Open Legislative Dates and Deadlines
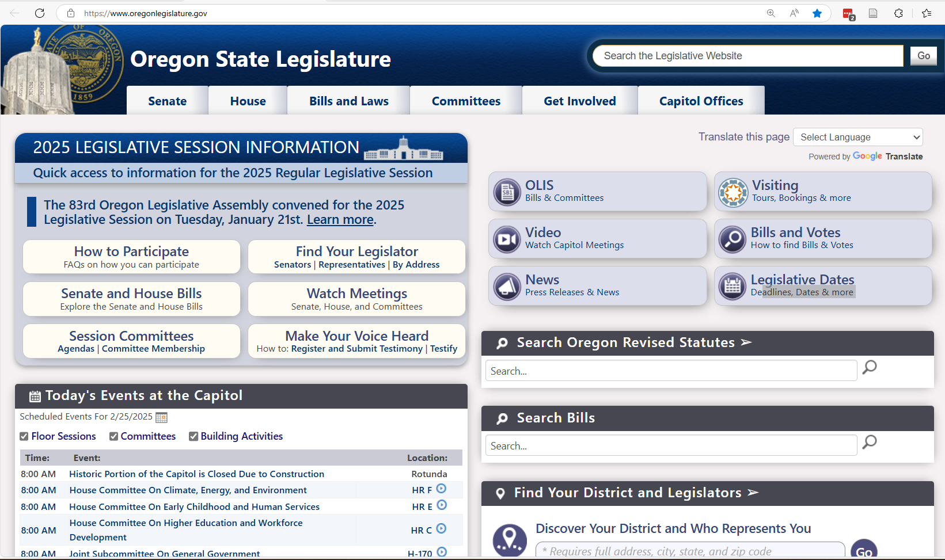The width and height of the screenshot is (945, 560). click(x=822, y=285)
